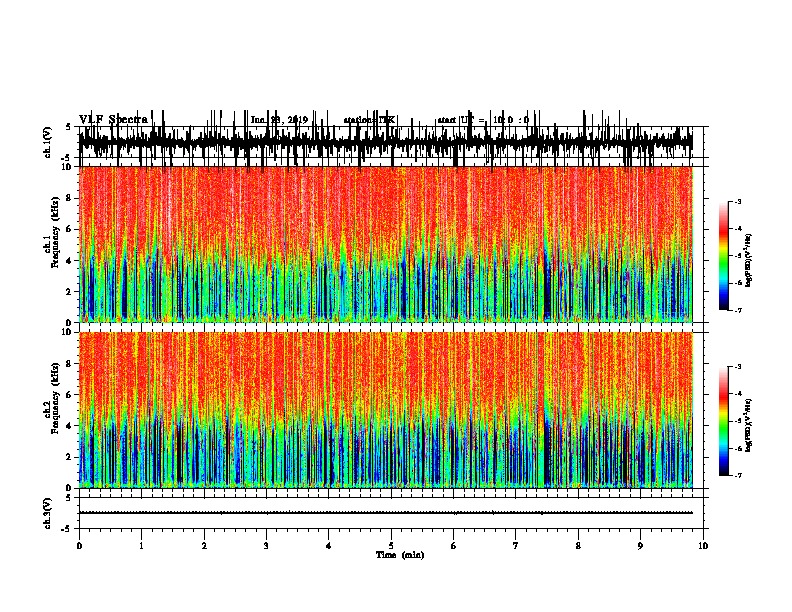Click the '10' tick label on time axis
792x612 pixels.
703,546
